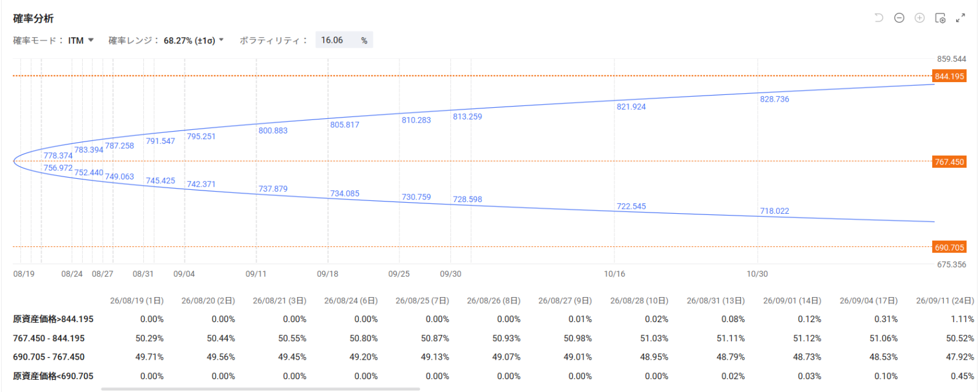
Task: Click the 51.03% table cell
Action: [x=654, y=338]
